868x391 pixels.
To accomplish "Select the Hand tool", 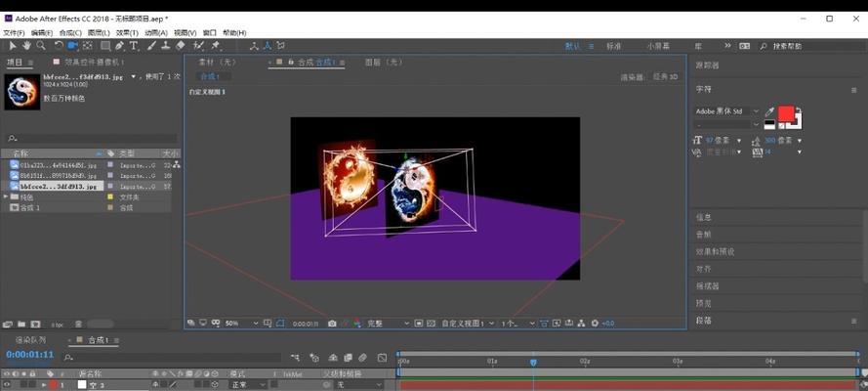I will tap(26, 46).
